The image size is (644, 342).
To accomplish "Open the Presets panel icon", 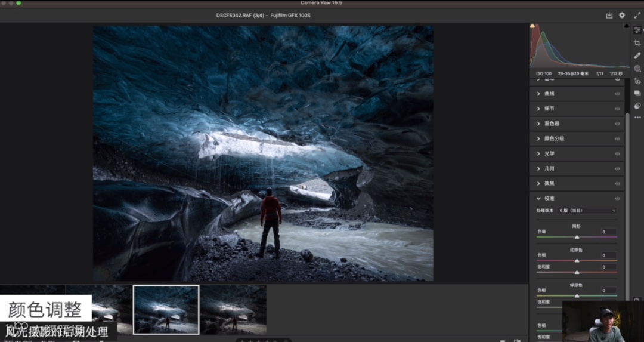I will tap(637, 106).
